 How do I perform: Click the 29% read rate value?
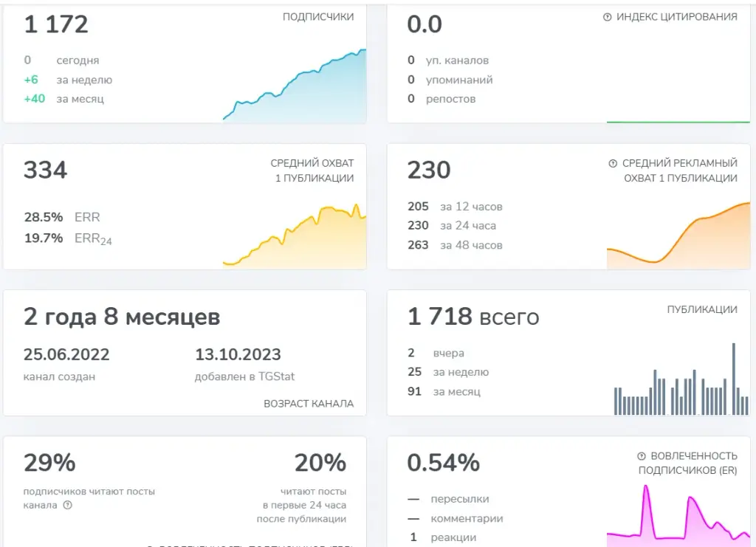click(49, 463)
